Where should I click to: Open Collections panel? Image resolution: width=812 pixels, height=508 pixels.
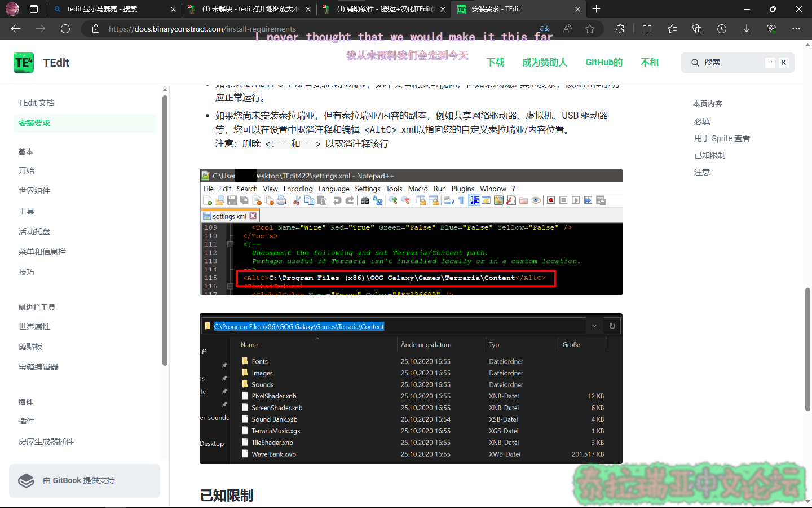click(697, 29)
